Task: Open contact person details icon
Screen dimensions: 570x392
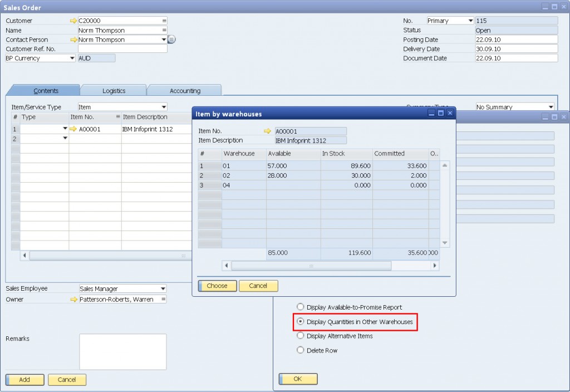Action: [x=171, y=40]
